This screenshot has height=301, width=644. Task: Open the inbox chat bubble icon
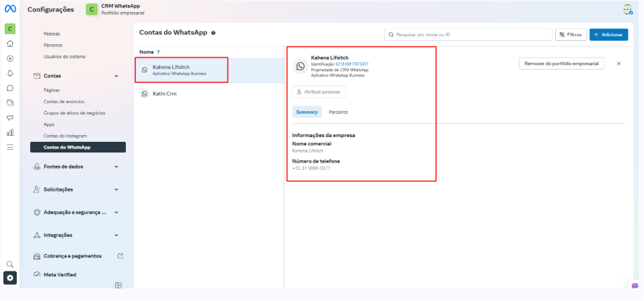click(x=10, y=88)
